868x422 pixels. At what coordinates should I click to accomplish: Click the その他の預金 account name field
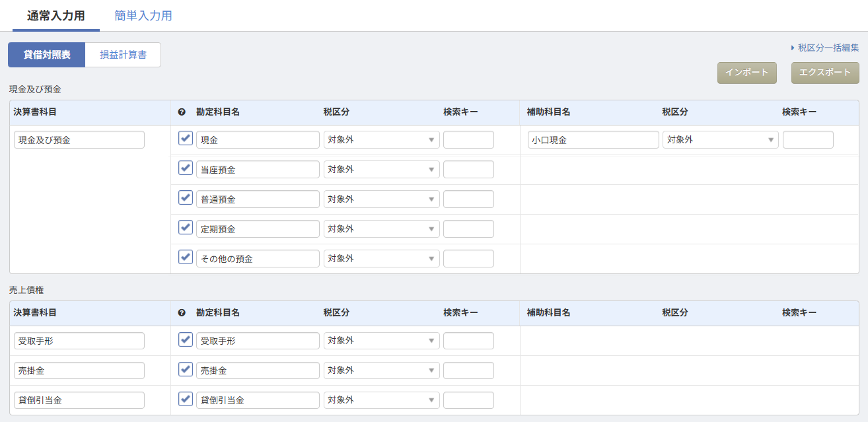(258, 259)
